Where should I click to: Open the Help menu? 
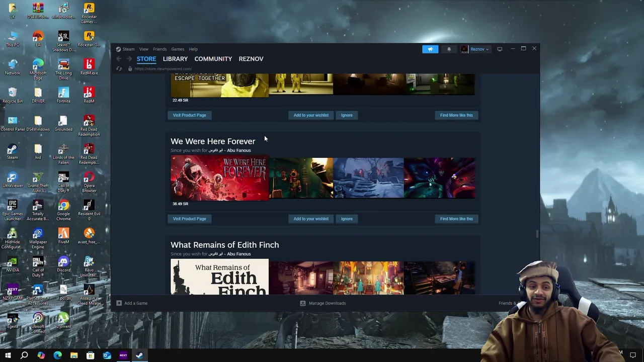[x=193, y=49]
